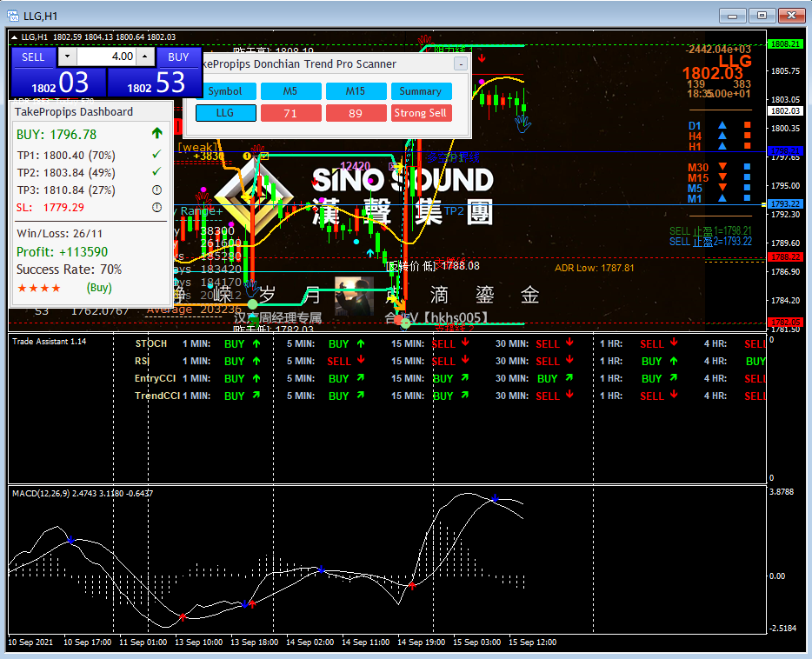Image resolution: width=812 pixels, height=659 pixels.
Task: Click the blue square beside M30 row
Action: pos(748,167)
